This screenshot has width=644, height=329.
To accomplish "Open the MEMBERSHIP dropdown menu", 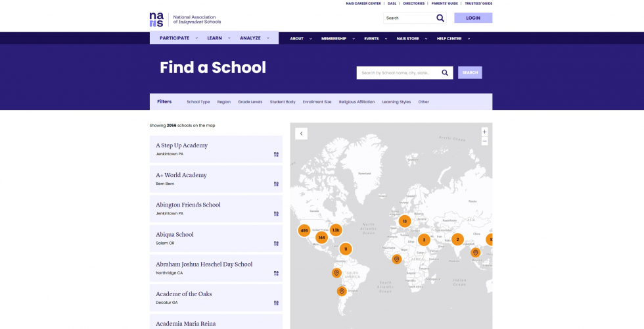I will tap(338, 39).
